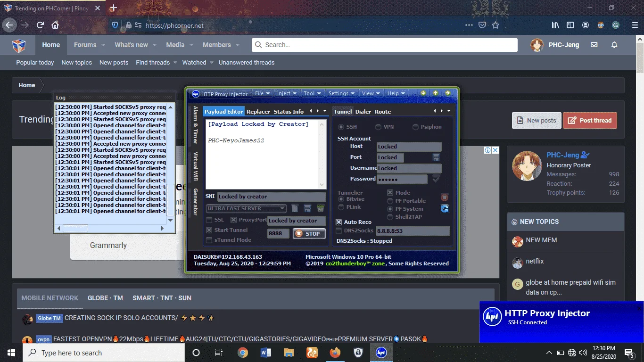644x362 pixels.
Task: Click the HTTP Proxy Injector taskbar icon
Action: pos(381,353)
